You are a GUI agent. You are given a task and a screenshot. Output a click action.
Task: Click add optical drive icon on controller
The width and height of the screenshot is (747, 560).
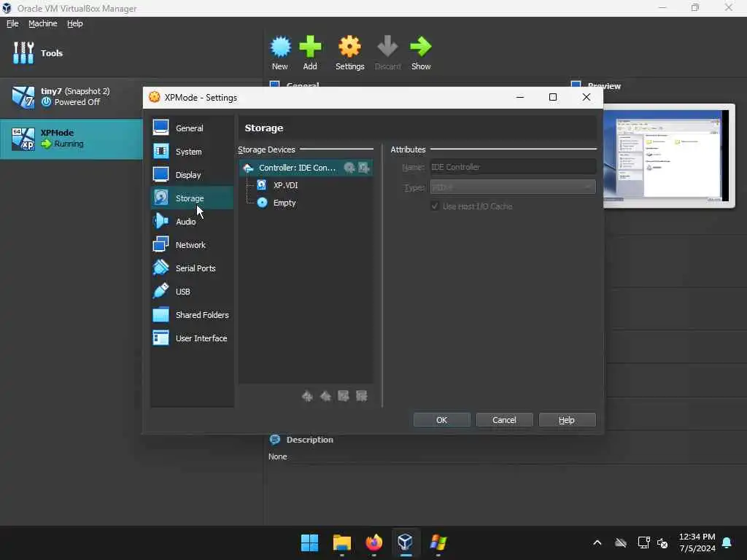[x=349, y=168]
